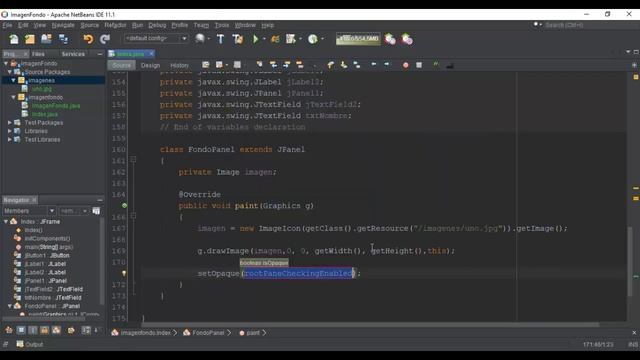Click the Clean and Build icon
Image resolution: width=640 pixels, height=360 pixels.
[x=238, y=39]
